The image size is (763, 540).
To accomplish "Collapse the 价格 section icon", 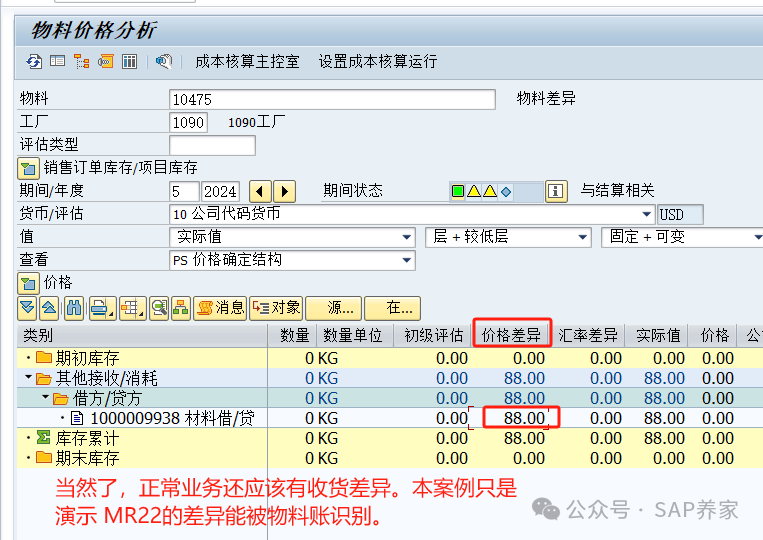I will (28, 283).
